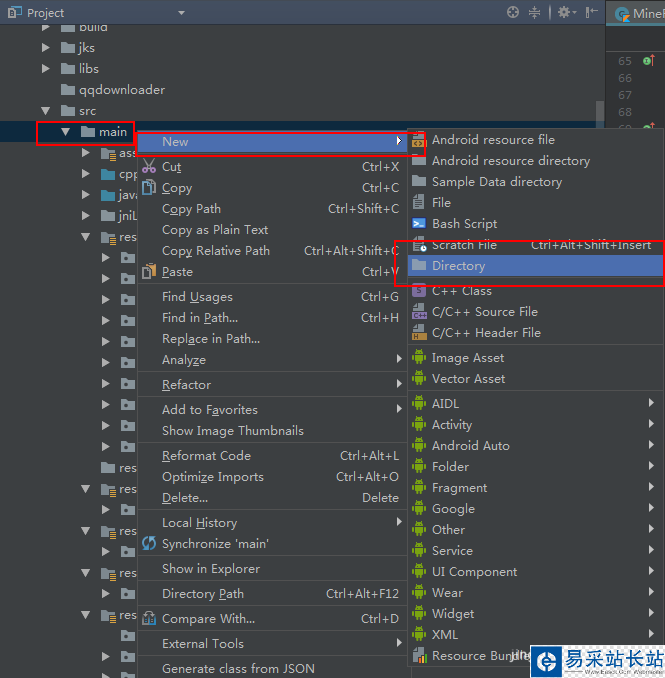Select Service in New submenu

(535, 551)
